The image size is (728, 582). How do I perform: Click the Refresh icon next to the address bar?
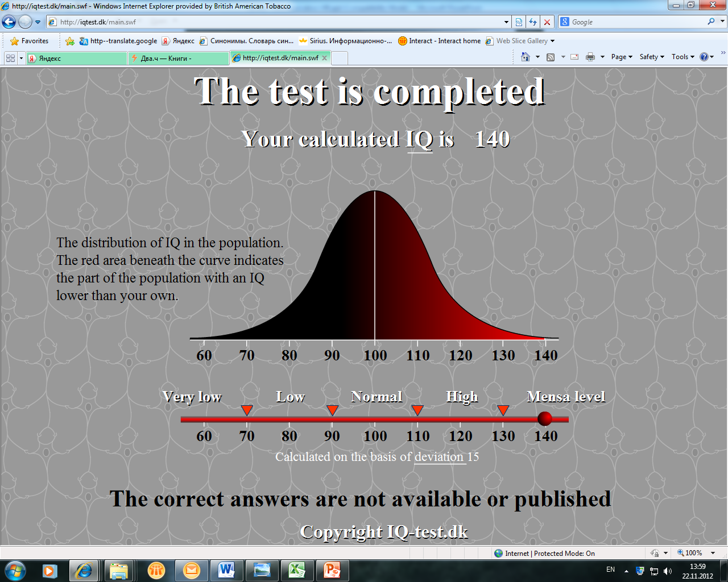click(x=533, y=22)
